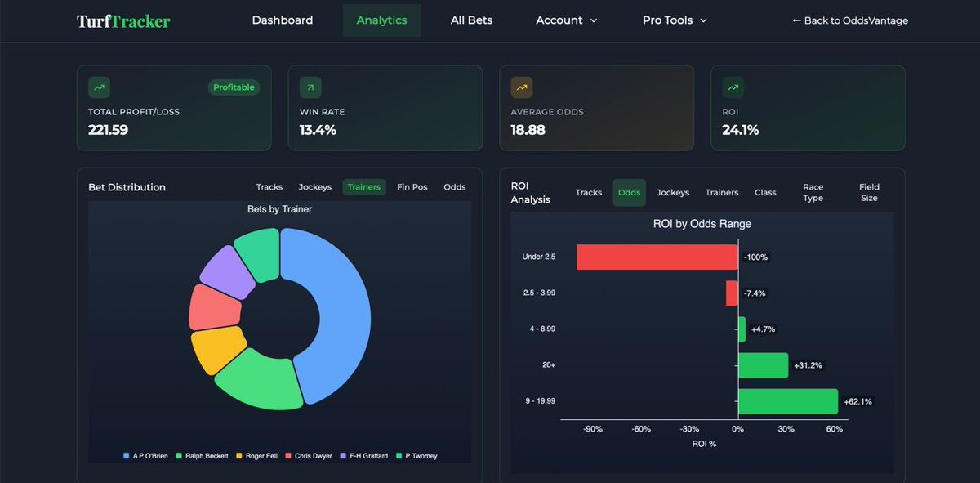Click the back arrow beside OddsVantage

798,20
